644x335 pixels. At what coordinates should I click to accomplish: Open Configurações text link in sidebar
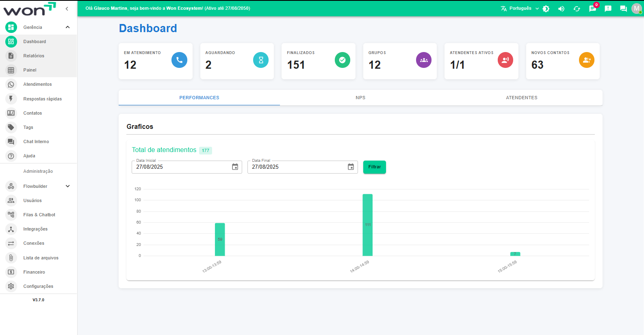(38, 286)
